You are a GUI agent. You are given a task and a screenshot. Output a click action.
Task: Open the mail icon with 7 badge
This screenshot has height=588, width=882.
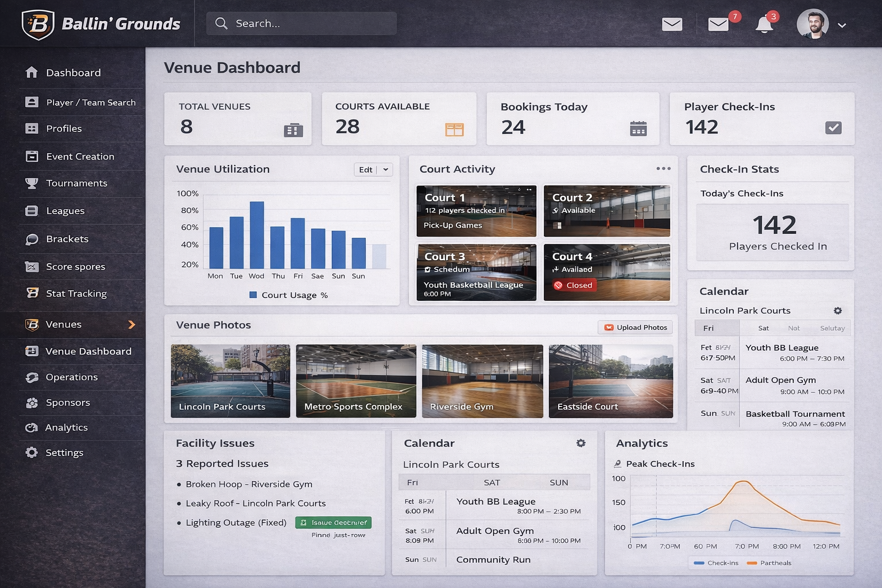(718, 24)
